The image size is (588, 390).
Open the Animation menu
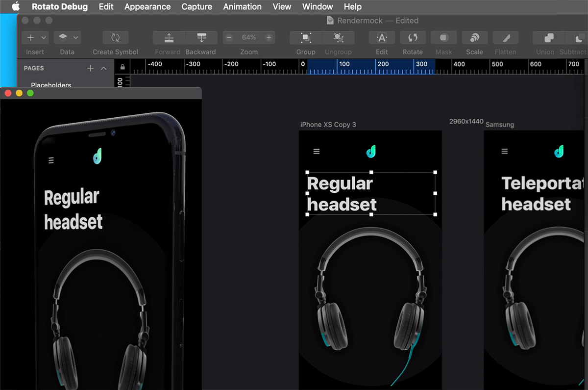pyautogui.click(x=242, y=6)
